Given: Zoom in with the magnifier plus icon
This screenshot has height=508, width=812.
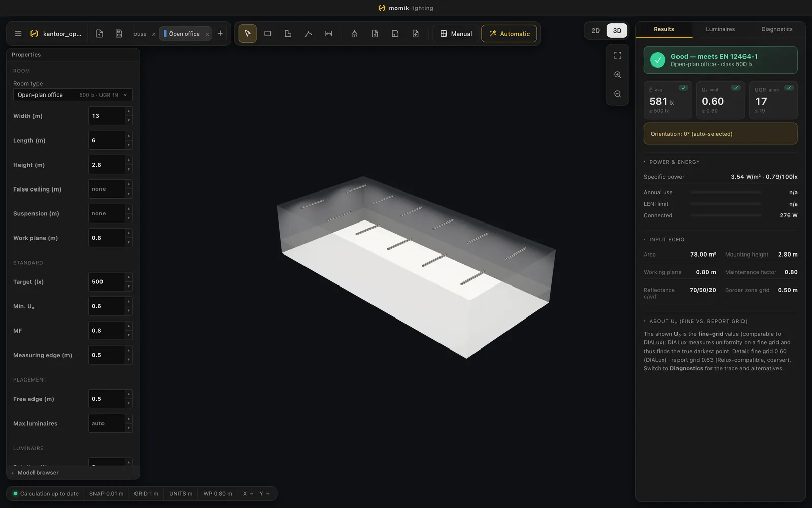Looking at the screenshot, I should click(x=618, y=75).
